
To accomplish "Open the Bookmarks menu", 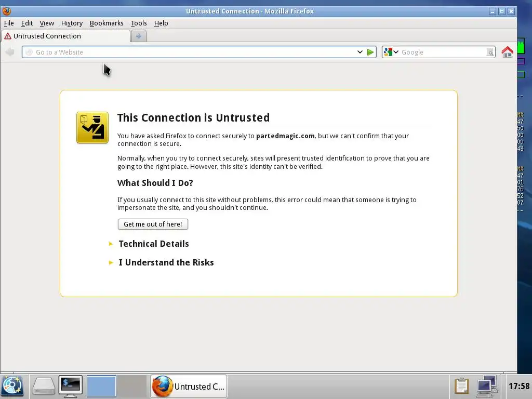I will [107, 23].
